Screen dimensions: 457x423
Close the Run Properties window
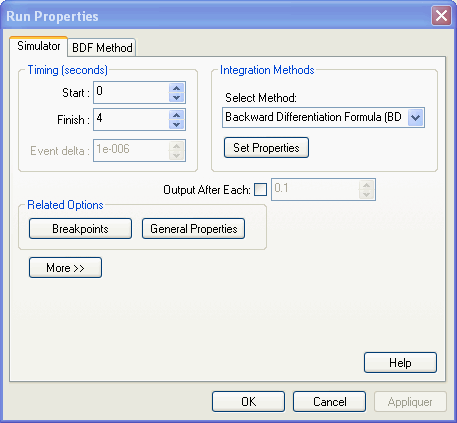[441, 16]
